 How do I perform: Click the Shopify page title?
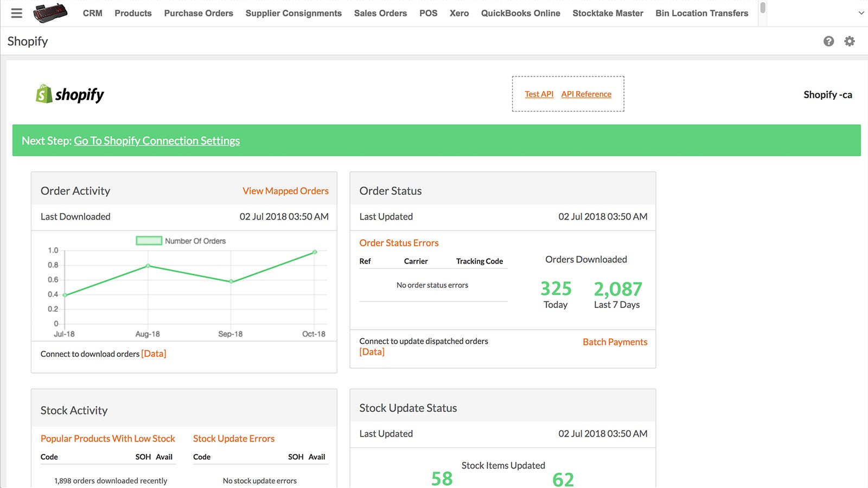pos(28,41)
